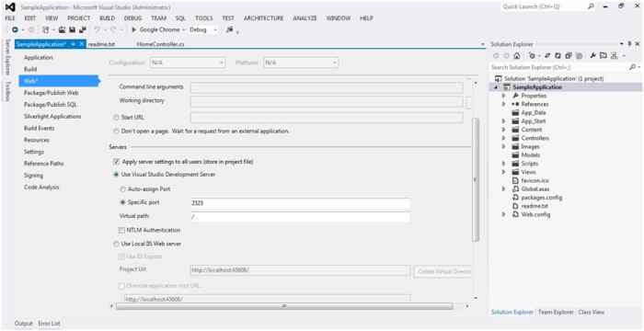Open the DEBUG menu

(132, 18)
